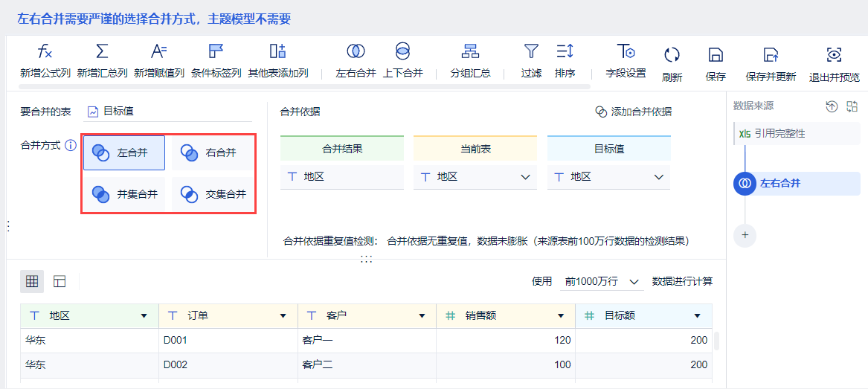The height and width of the screenshot is (389, 868).
Task: Open the 销售额 column header menu arrow
Action: pos(561,316)
